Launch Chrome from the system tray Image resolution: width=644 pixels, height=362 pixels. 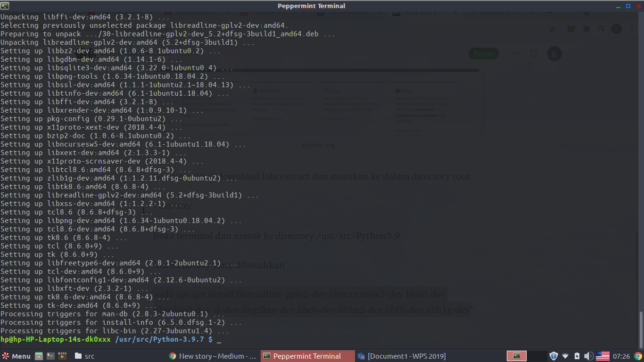click(639, 356)
